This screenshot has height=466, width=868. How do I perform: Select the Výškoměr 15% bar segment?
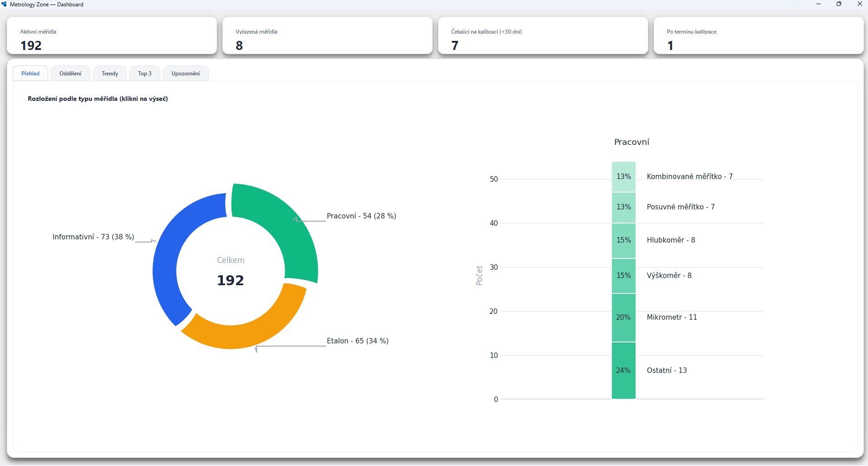pyautogui.click(x=623, y=276)
